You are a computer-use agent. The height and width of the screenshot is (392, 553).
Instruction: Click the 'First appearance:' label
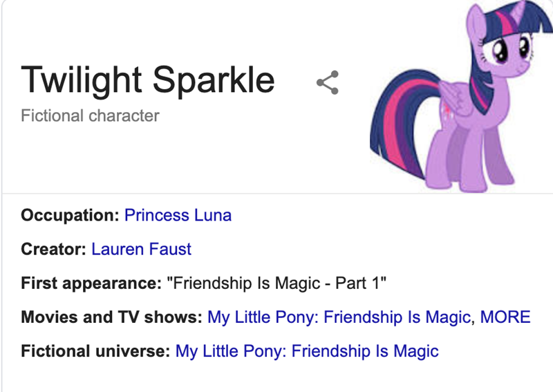[x=91, y=283]
